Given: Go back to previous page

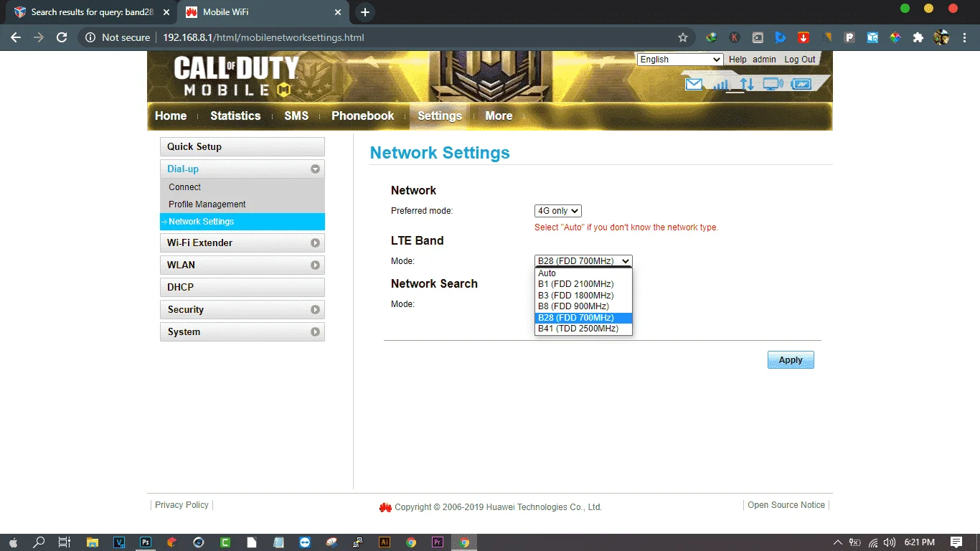Looking at the screenshot, I should coord(16,37).
